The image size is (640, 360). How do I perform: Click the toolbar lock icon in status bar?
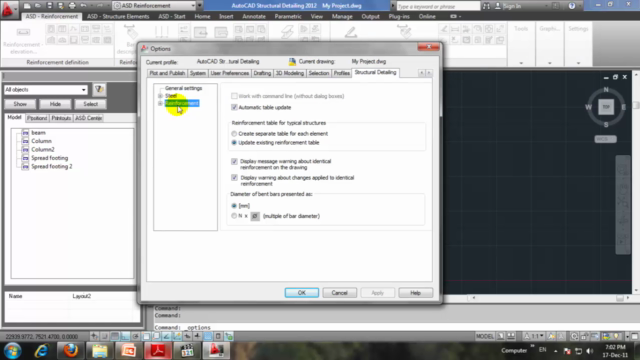(584, 336)
